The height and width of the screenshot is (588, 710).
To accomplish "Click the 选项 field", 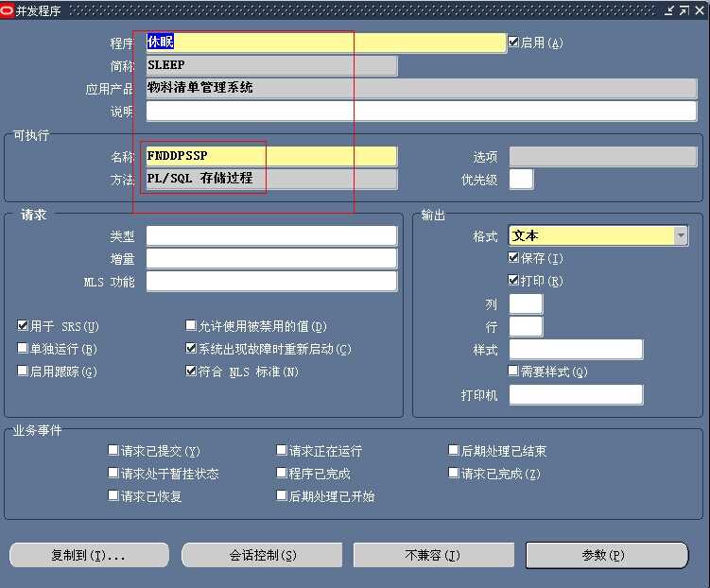I will pyautogui.click(x=603, y=157).
